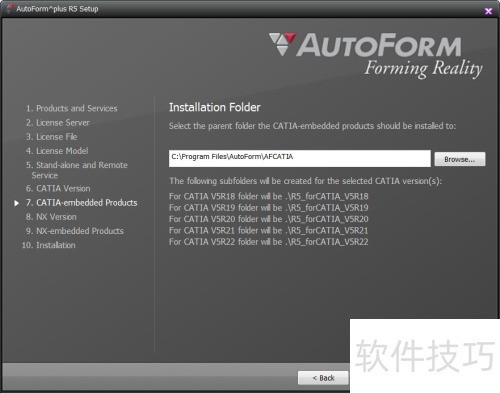
Task: Click the 'AutoForm^plus R5 Setup' window title
Action: point(57,9)
